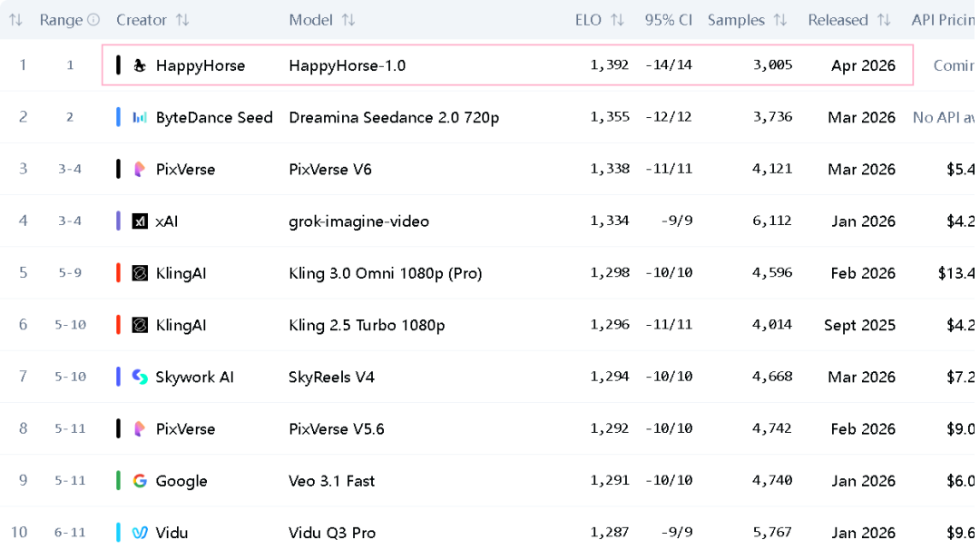Click the Range column header
This screenshot has height=550, width=980.
(x=62, y=20)
